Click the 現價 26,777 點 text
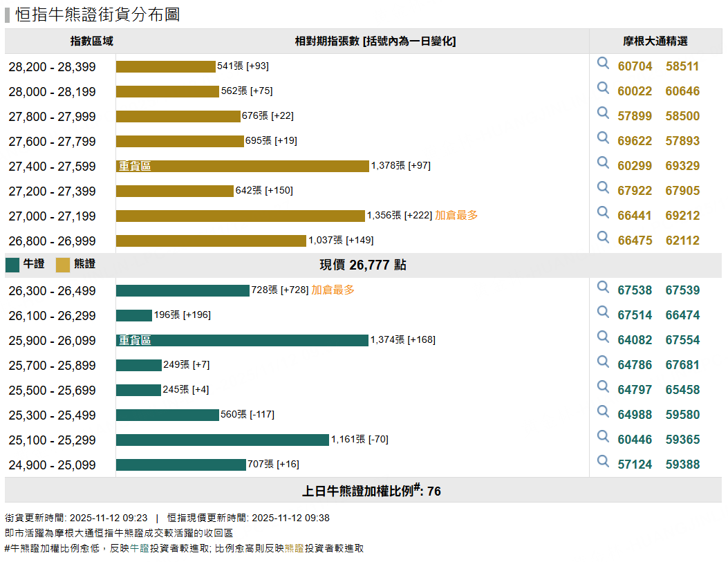 click(x=362, y=265)
